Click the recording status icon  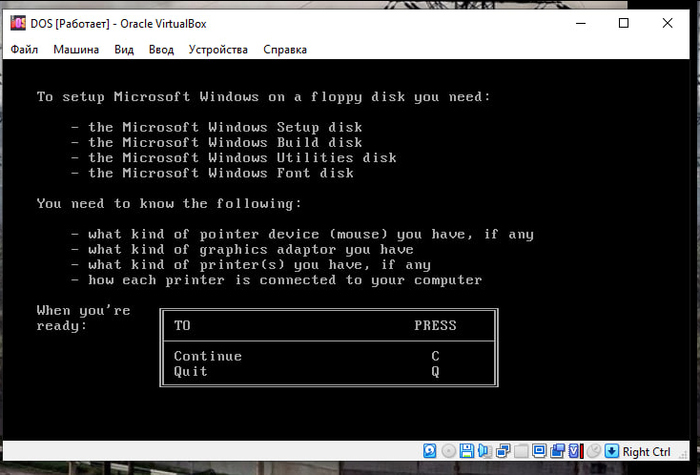coord(556,452)
